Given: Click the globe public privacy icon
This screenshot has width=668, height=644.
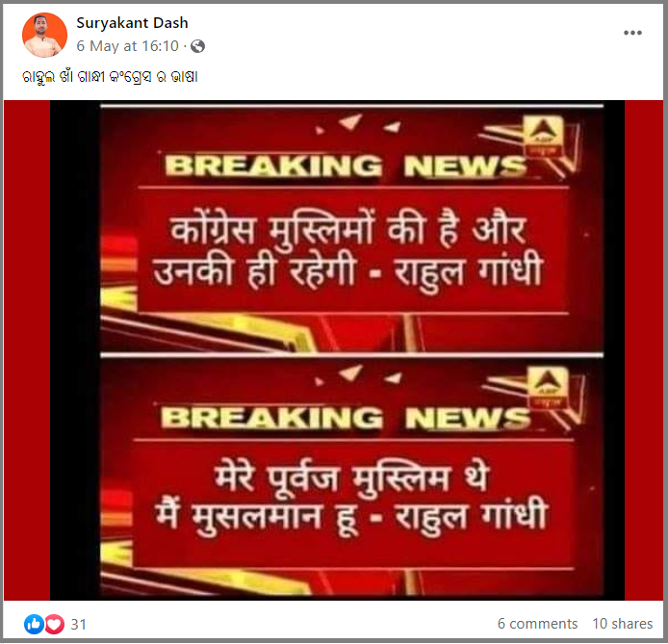Looking at the screenshot, I should 197,46.
